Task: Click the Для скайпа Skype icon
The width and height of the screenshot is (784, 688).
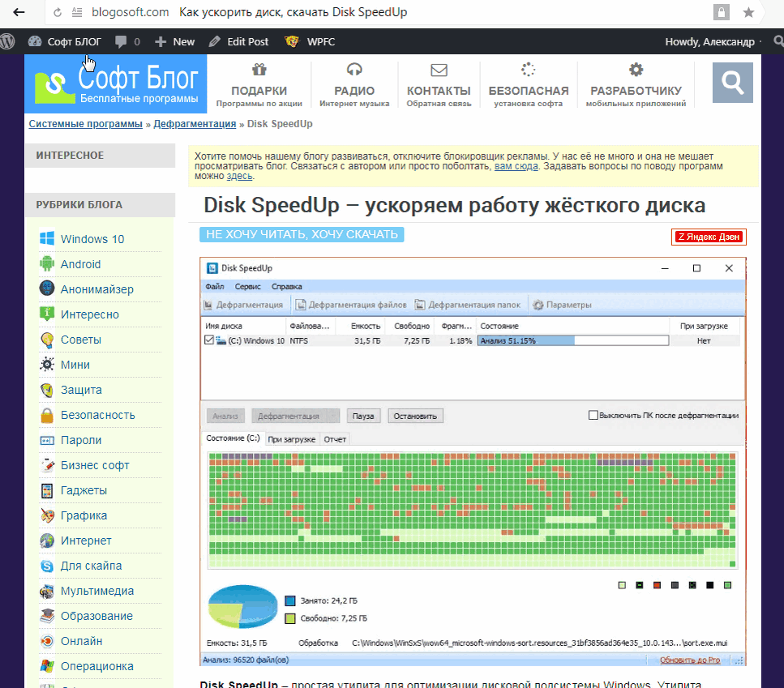Action: [x=47, y=566]
